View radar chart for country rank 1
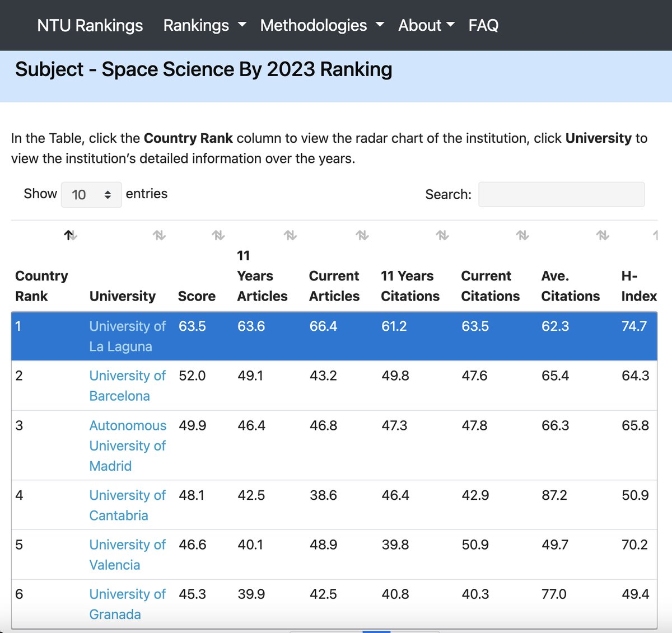 [x=18, y=326]
